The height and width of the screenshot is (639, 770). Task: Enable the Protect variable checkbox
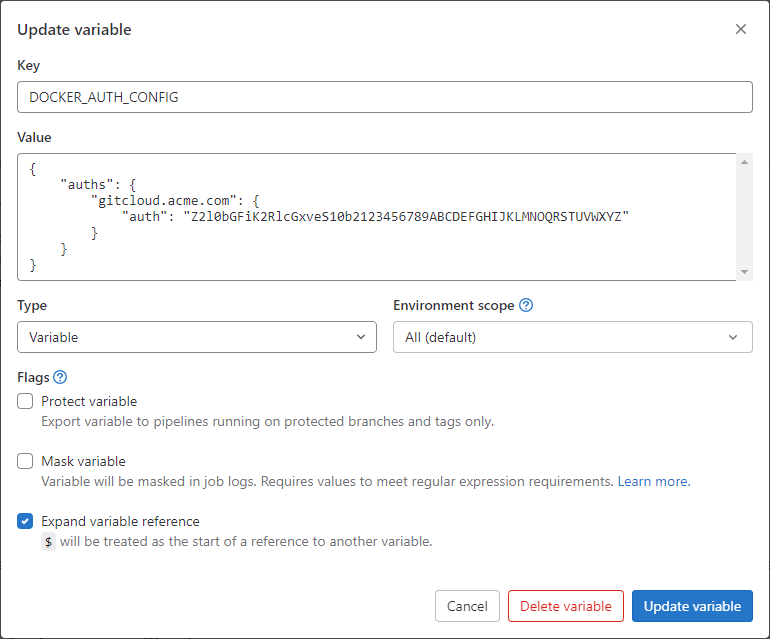click(x=25, y=401)
